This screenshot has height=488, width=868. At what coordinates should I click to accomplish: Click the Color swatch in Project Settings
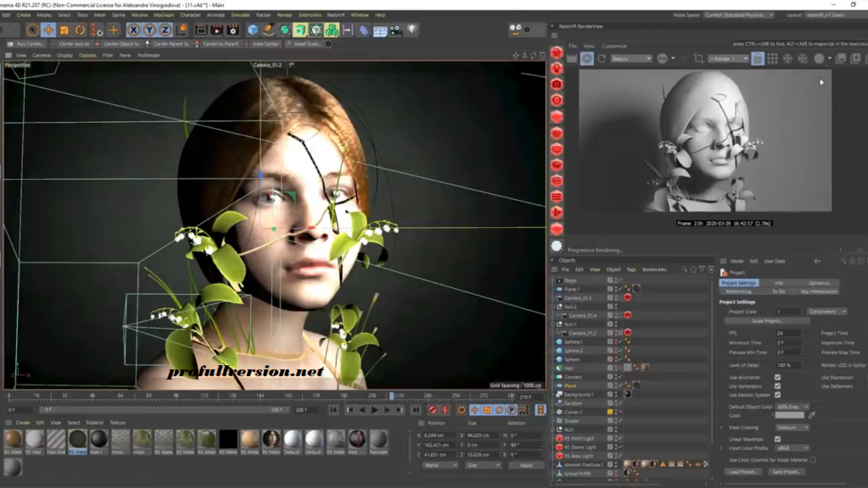[789, 415]
